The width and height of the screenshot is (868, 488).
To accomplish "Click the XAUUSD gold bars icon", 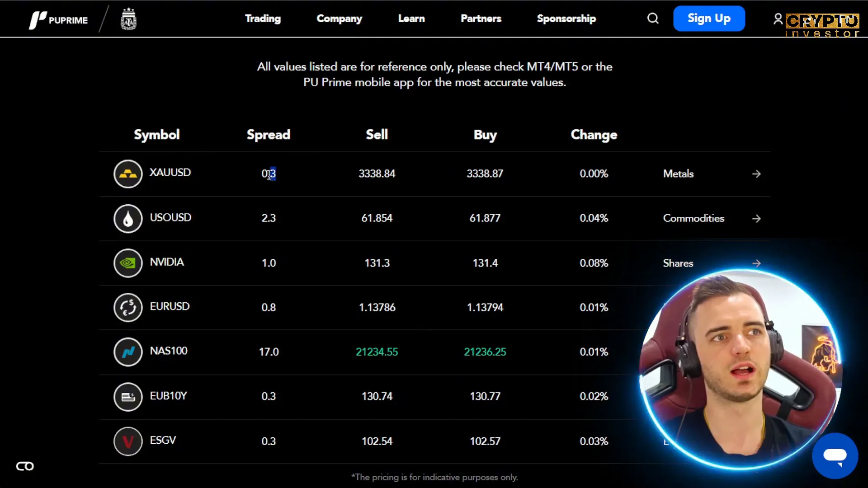I will pyautogui.click(x=128, y=174).
